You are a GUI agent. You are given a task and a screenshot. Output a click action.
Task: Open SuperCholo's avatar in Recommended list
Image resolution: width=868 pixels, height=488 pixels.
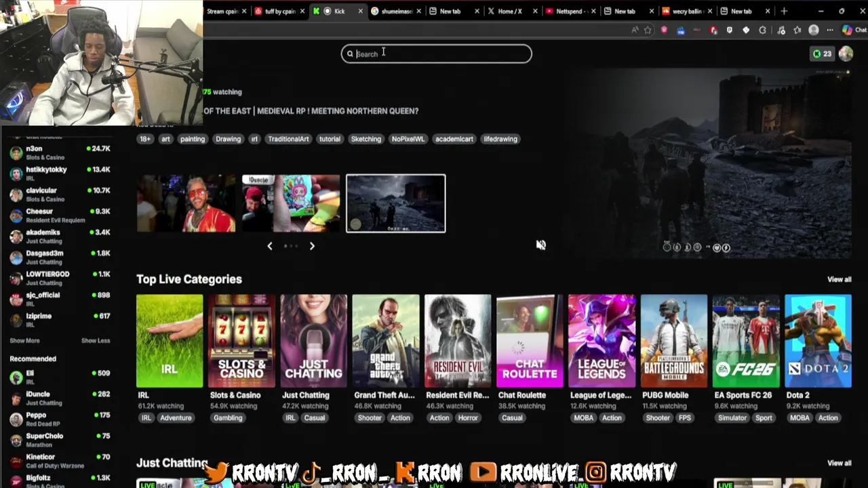click(16, 441)
